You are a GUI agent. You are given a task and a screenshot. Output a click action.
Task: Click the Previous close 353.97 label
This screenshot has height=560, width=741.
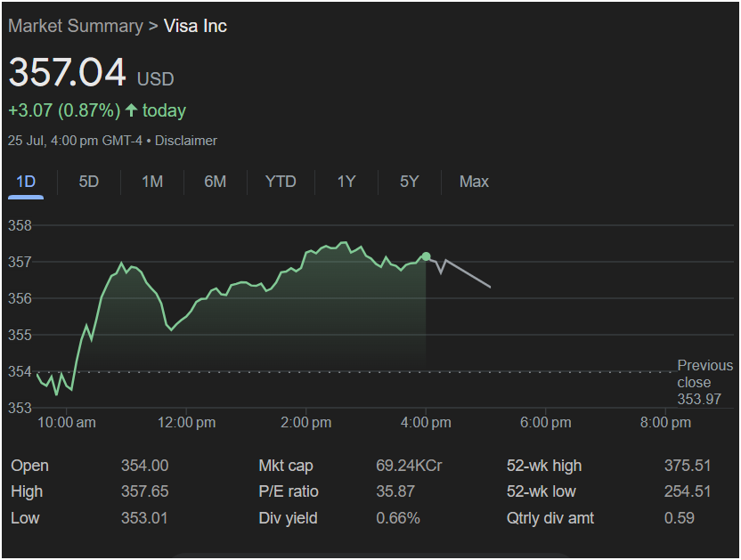pos(704,382)
